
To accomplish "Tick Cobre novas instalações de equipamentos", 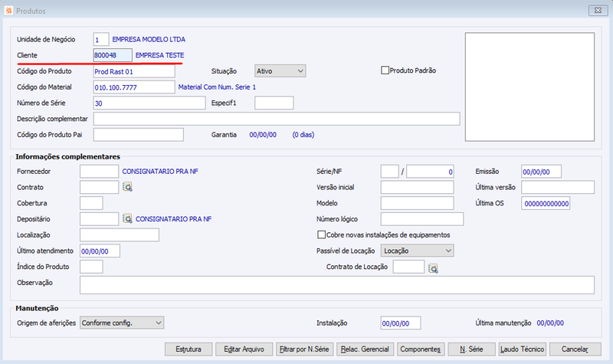I will pyautogui.click(x=321, y=234).
